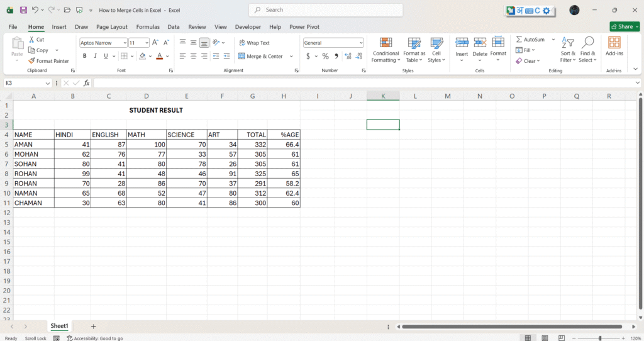Click the Fill Color paint bucket
644x341 pixels.
coord(143,56)
